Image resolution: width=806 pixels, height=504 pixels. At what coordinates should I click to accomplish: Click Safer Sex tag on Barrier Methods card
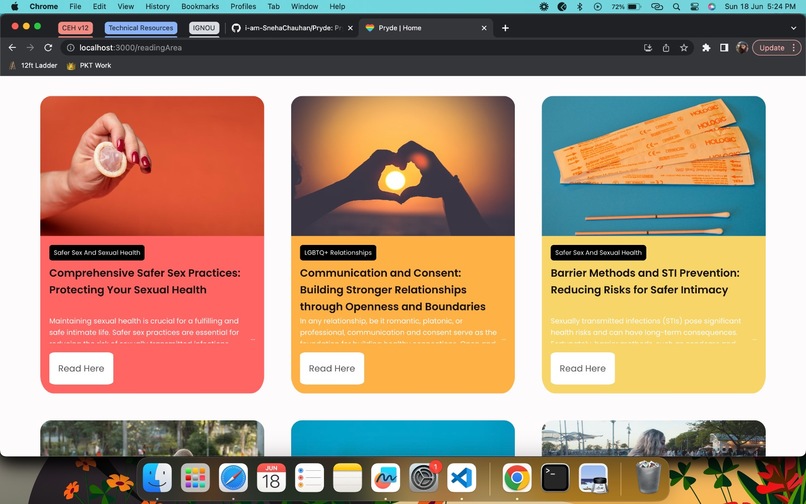coord(598,253)
